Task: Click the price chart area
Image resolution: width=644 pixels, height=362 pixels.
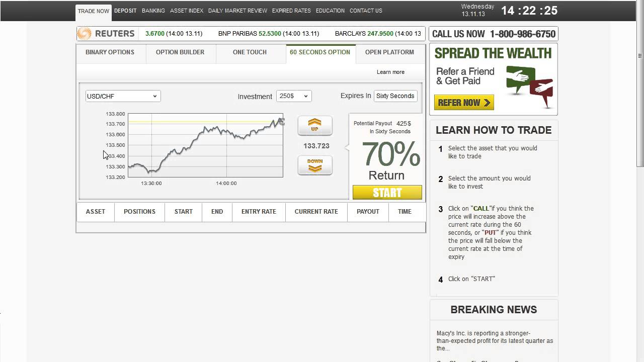Action: [205, 145]
